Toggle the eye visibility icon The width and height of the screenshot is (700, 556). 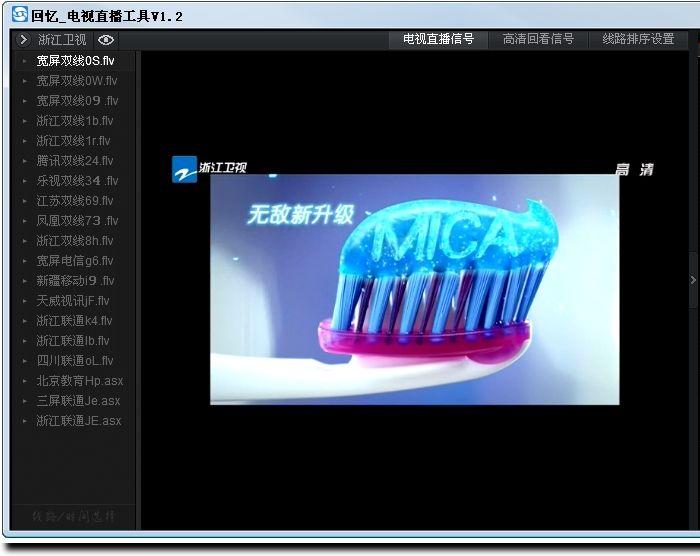pyautogui.click(x=106, y=40)
